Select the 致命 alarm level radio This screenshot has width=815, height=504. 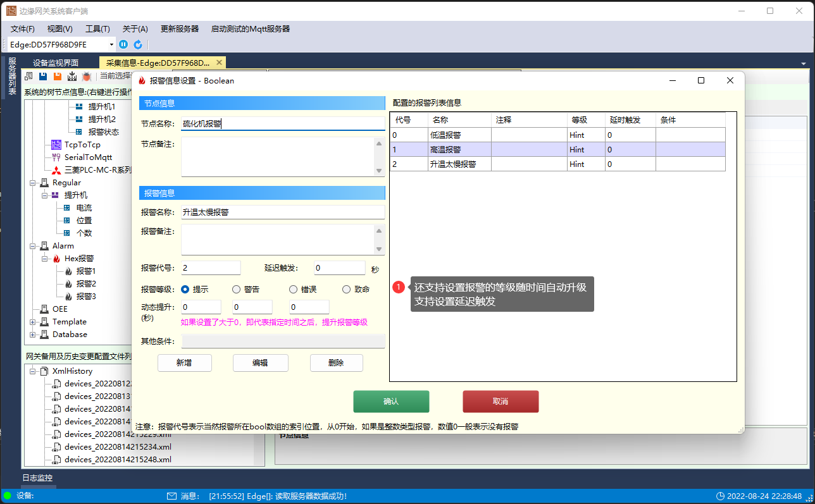click(x=347, y=289)
